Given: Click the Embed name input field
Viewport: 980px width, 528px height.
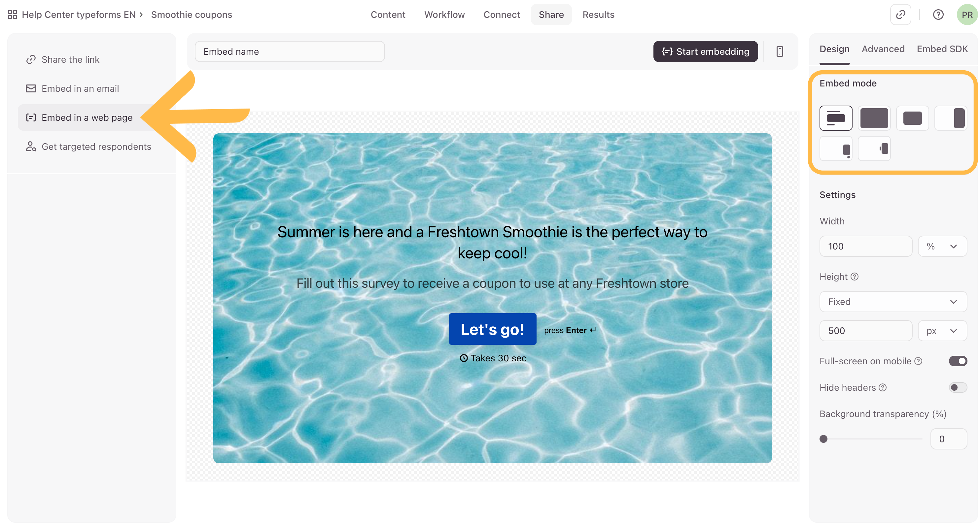Looking at the screenshot, I should point(290,51).
